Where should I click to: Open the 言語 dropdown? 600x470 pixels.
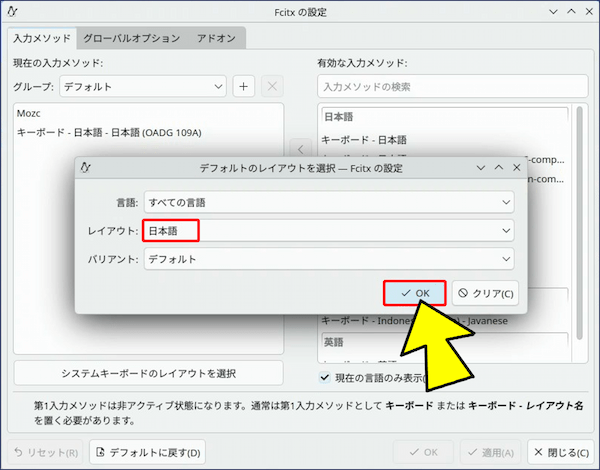point(329,202)
